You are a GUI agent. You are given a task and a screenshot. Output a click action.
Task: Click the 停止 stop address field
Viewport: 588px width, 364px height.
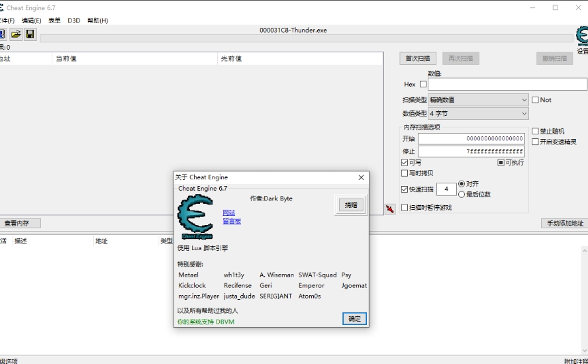click(471, 152)
